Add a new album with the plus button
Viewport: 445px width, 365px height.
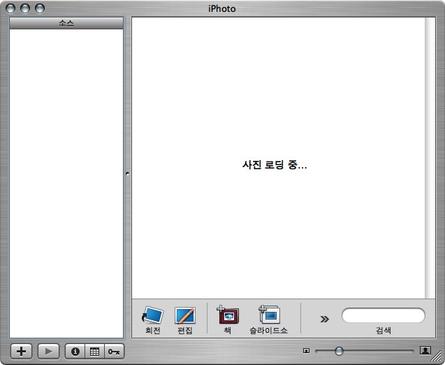pyautogui.click(x=21, y=351)
